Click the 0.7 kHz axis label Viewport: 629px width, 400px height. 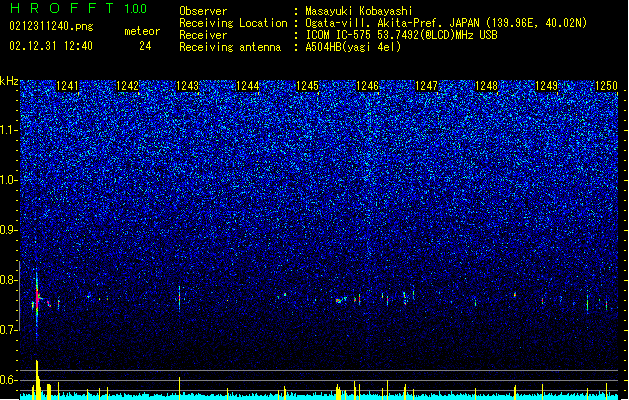8,330
